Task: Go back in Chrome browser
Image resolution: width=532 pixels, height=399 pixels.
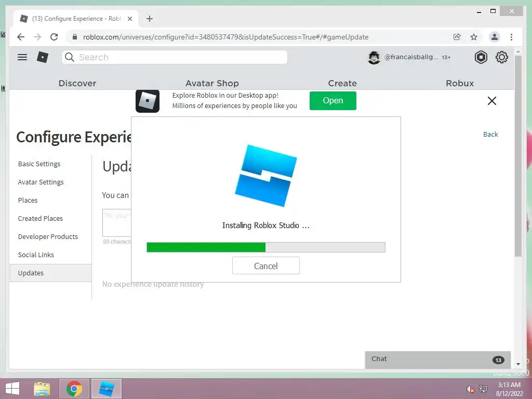Action: point(21,37)
